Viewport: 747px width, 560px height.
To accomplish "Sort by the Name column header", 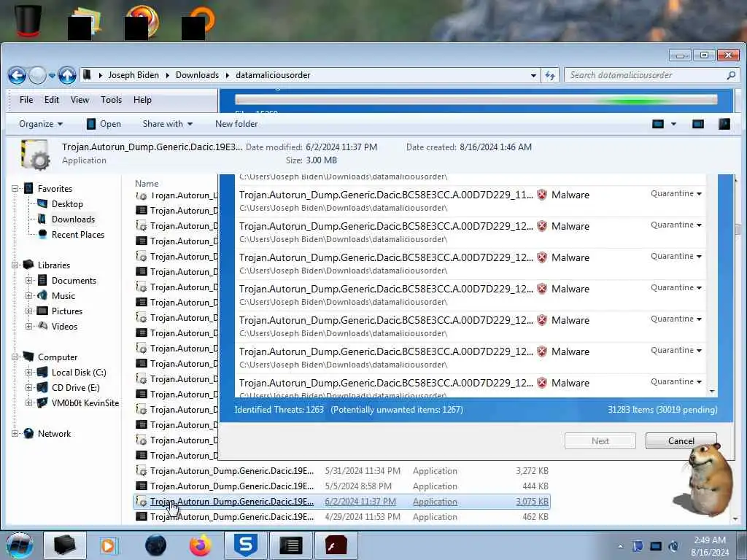I will point(147,183).
